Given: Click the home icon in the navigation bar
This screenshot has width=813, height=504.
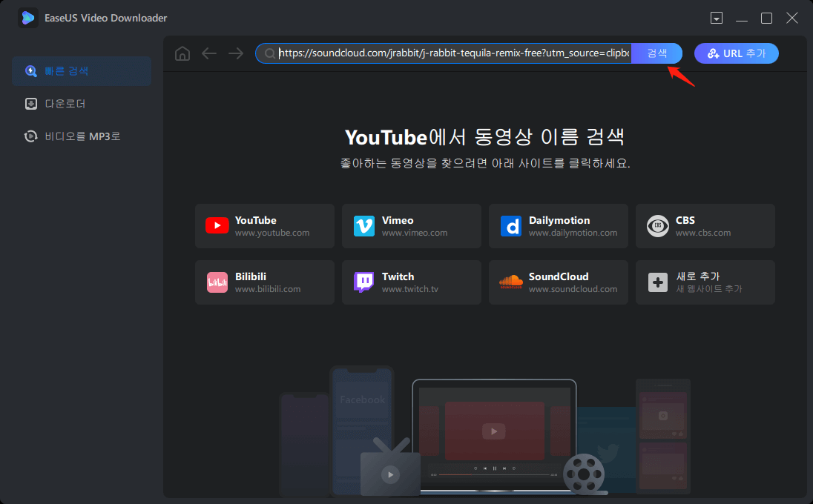Looking at the screenshot, I should coord(182,53).
